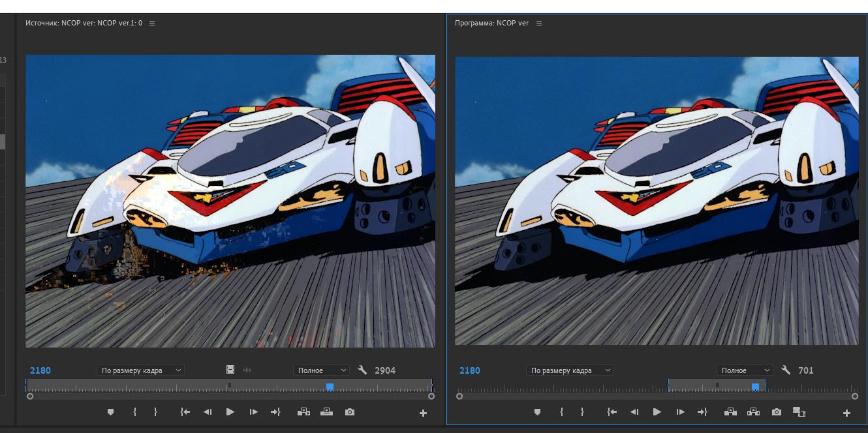Click Lift button in Program monitor
This screenshot has width=868, height=433.
[x=730, y=412]
